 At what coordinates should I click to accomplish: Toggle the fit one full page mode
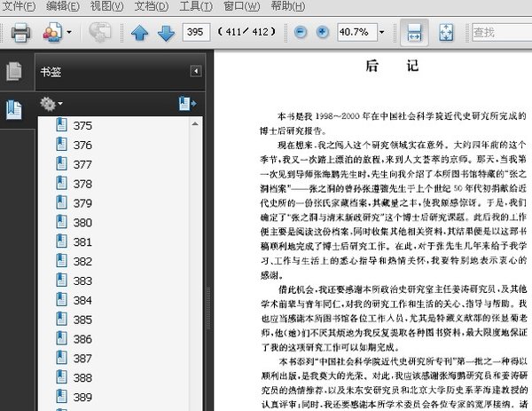pyautogui.click(x=446, y=33)
